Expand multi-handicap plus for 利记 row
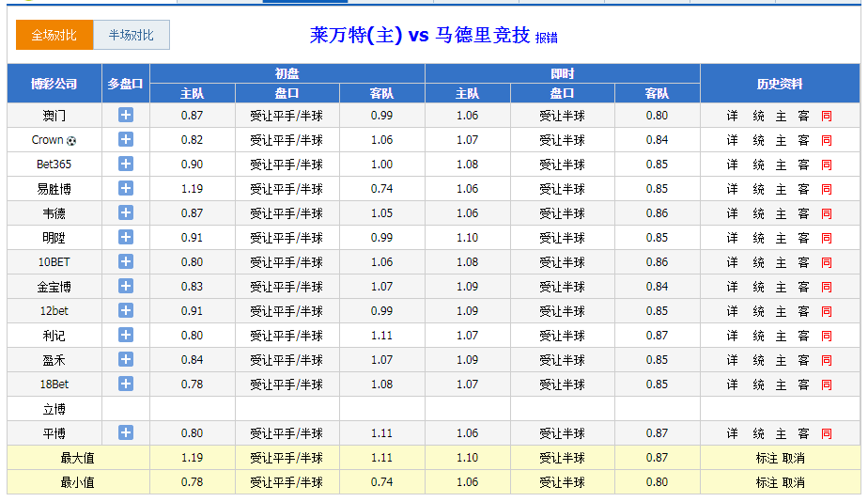 (126, 335)
